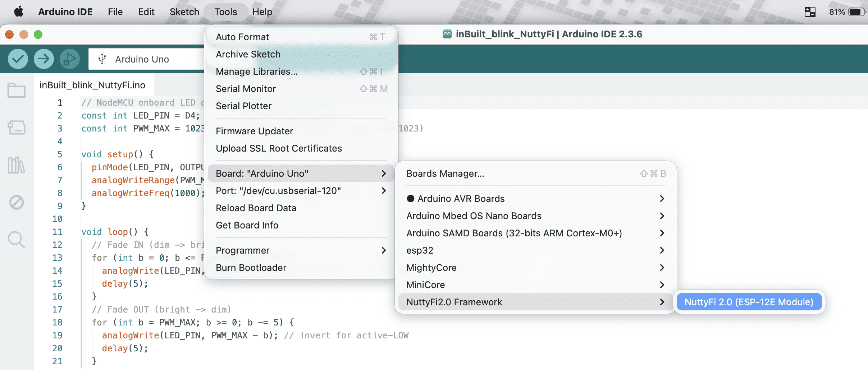Image resolution: width=868 pixels, height=370 pixels.
Task: Choose Serial Monitor from Tools menu
Action: coord(246,89)
